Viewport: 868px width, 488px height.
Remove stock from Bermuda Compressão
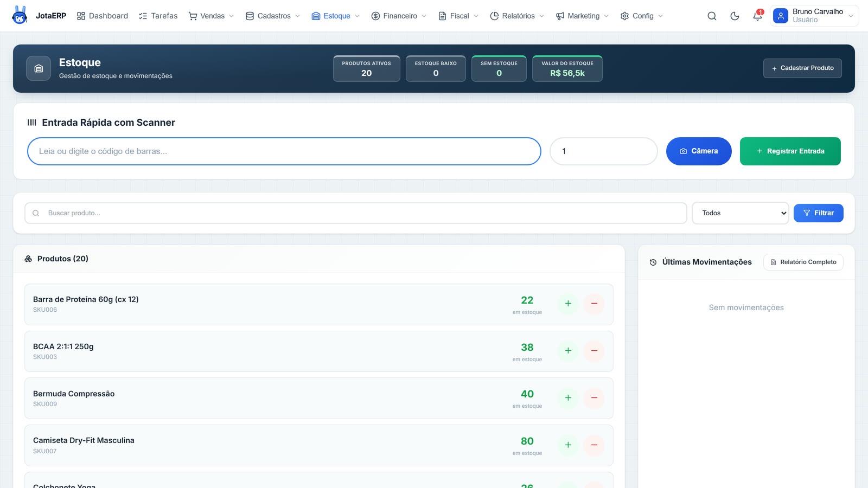[x=594, y=398]
